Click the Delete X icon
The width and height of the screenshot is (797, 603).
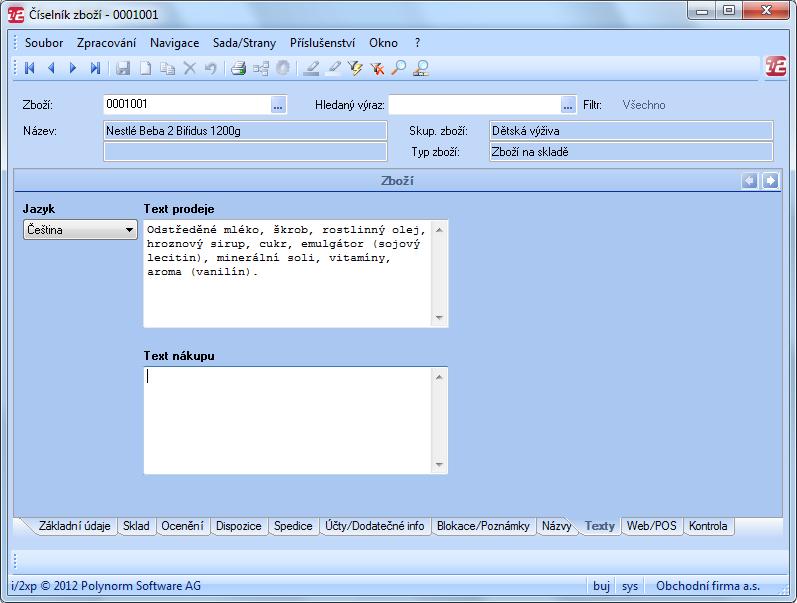click(190, 68)
